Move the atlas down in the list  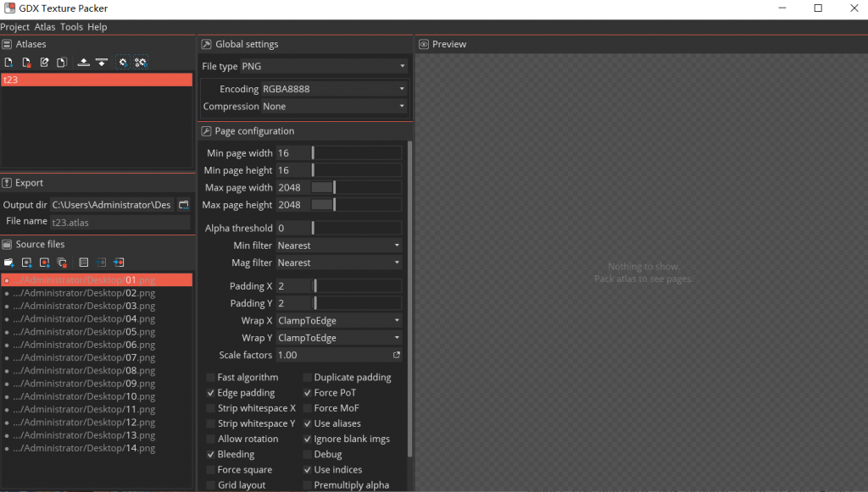tap(101, 63)
